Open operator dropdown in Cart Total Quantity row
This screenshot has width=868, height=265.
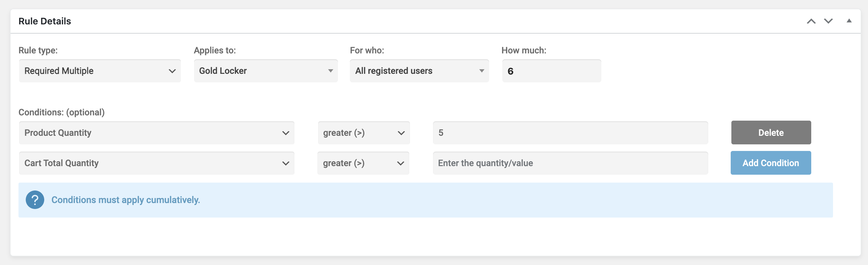click(x=363, y=163)
